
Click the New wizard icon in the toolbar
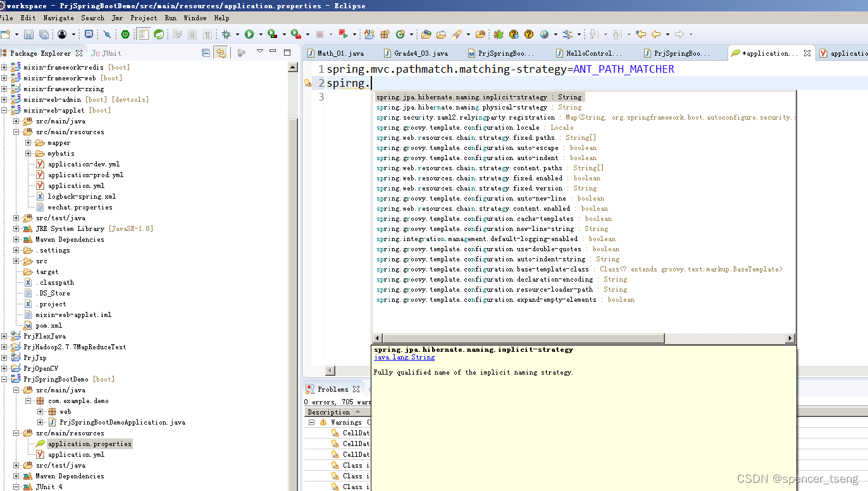(6, 34)
